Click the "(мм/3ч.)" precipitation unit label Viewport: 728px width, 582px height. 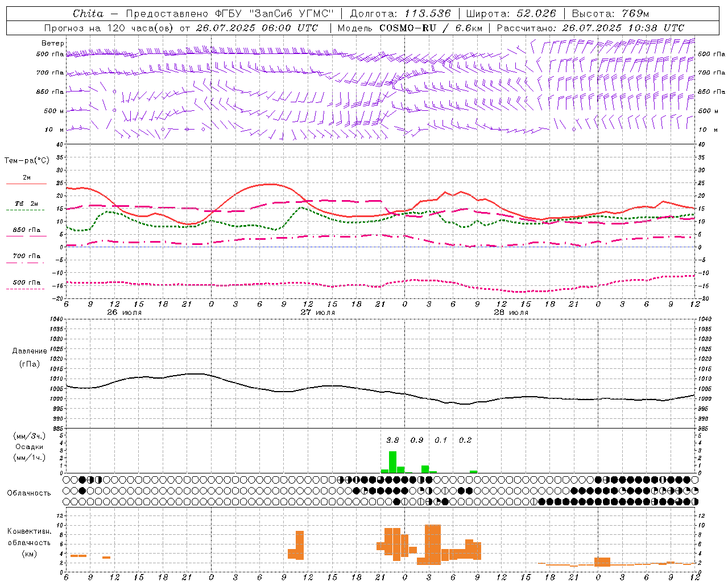30,436
